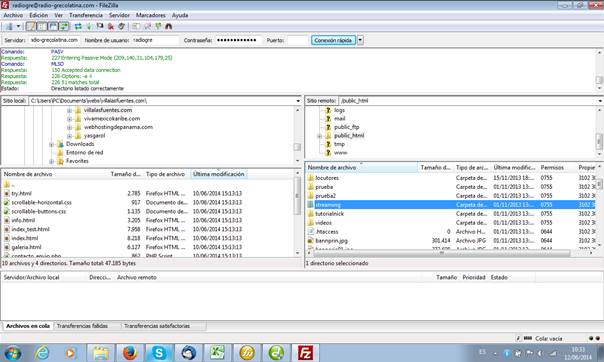Open the Edición menu
The image size is (604, 362).
point(39,15)
